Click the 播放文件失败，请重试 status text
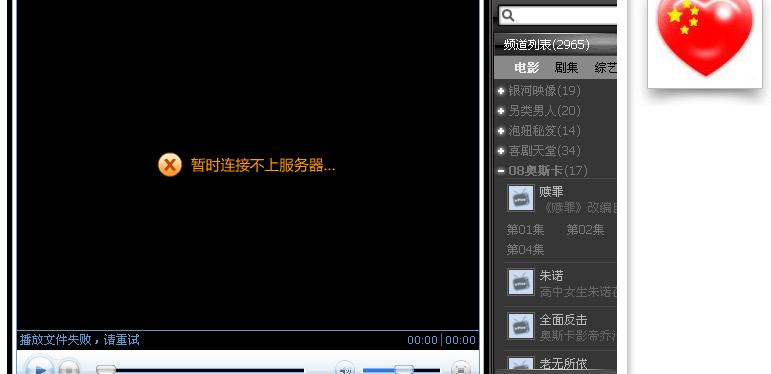Image resolution: width=771 pixels, height=374 pixels. tap(80, 340)
